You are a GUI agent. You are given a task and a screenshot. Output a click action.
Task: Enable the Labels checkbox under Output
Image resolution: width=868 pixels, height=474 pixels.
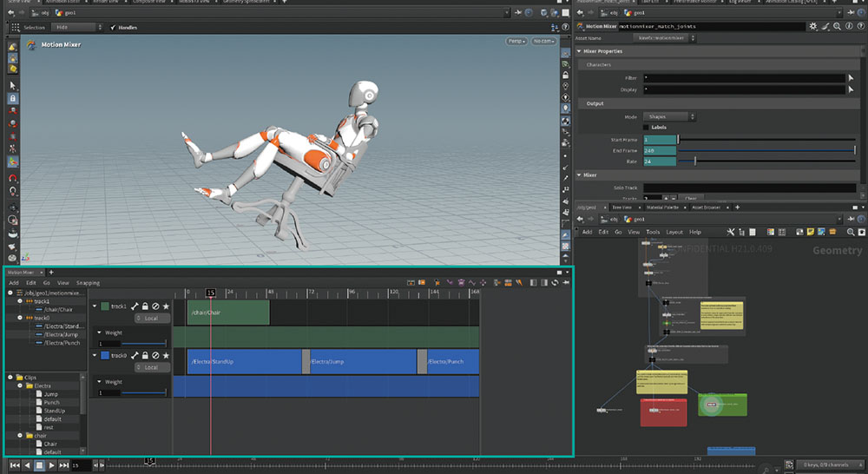[x=644, y=128]
